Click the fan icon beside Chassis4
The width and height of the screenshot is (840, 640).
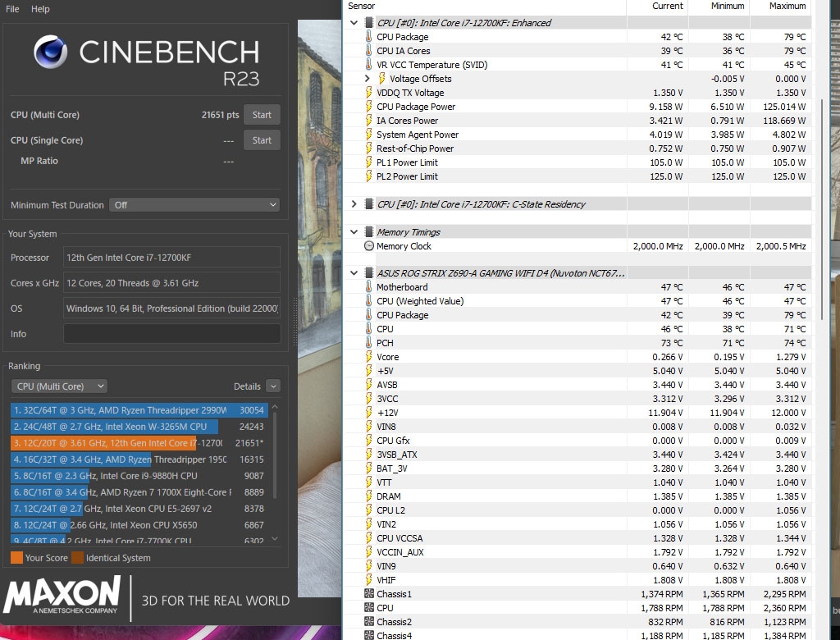pyautogui.click(x=368, y=636)
